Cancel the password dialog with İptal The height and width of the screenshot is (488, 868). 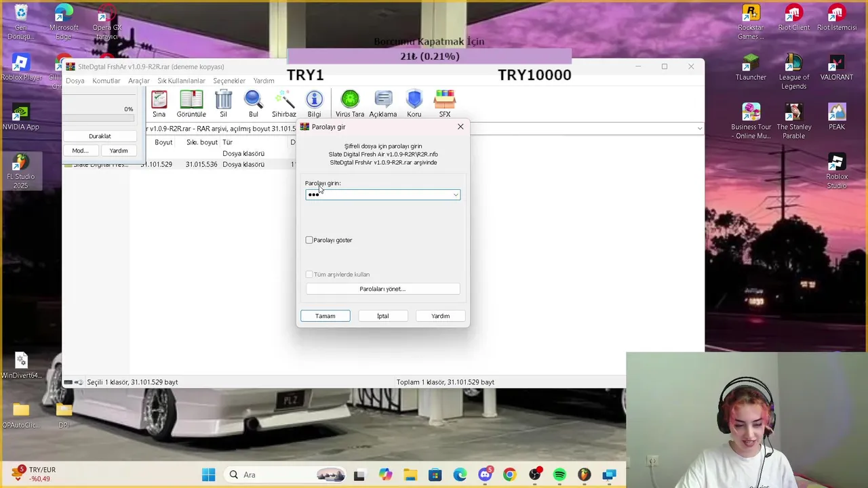click(x=383, y=316)
